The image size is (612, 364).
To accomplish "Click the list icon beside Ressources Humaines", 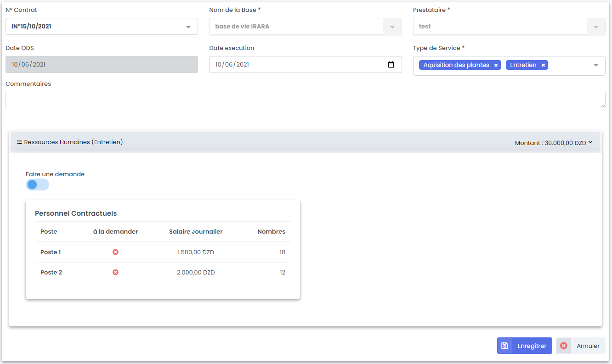I will (19, 142).
